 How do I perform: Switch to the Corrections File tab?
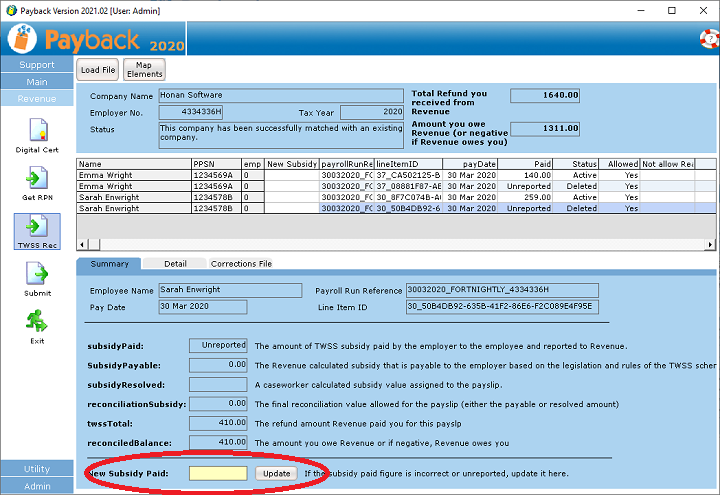point(240,264)
